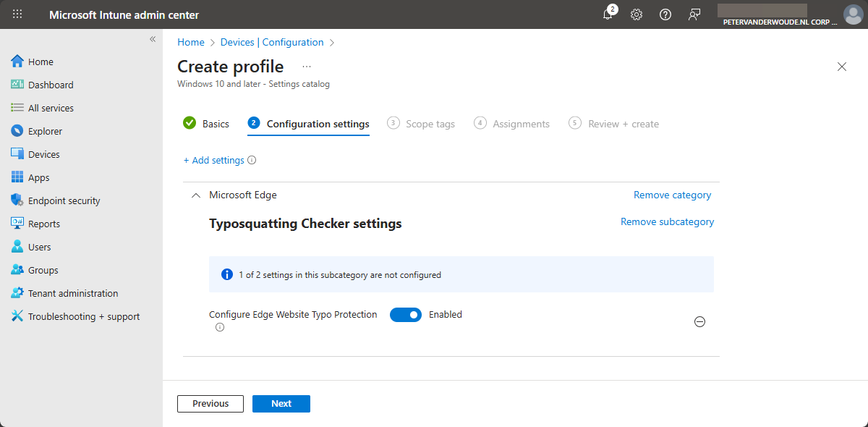The height and width of the screenshot is (427, 868).
Task: Open the Create profile ellipsis menu
Action: (x=307, y=67)
